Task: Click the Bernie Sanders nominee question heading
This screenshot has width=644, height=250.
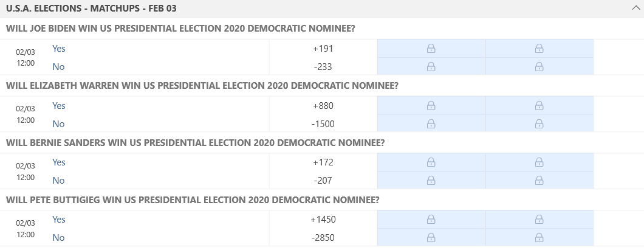Action: point(195,143)
